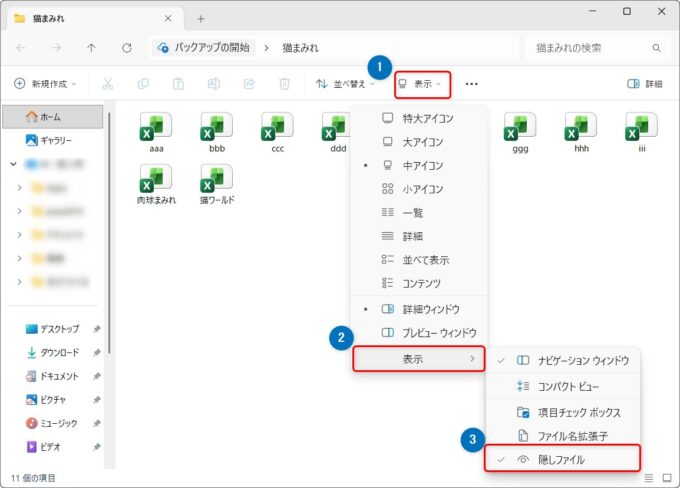
Task: Click the Share icon in toolbar
Action: click(x=249, y=84)
